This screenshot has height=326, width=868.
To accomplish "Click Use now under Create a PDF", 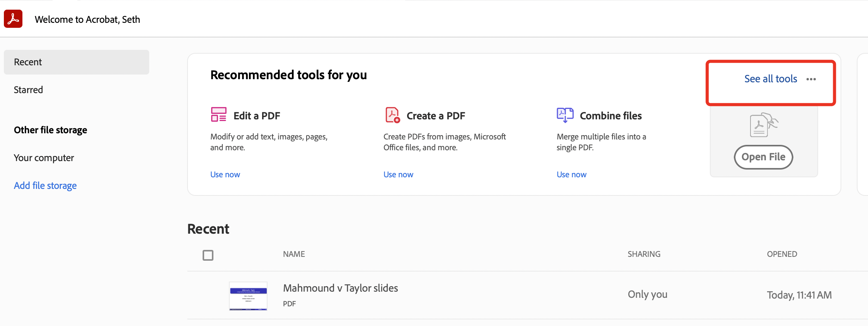I will (398, 175).
